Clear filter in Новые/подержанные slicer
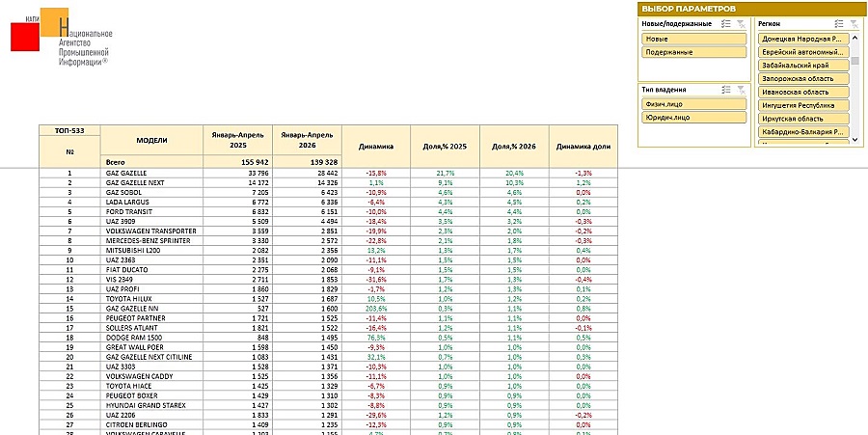 coord(742,24)
